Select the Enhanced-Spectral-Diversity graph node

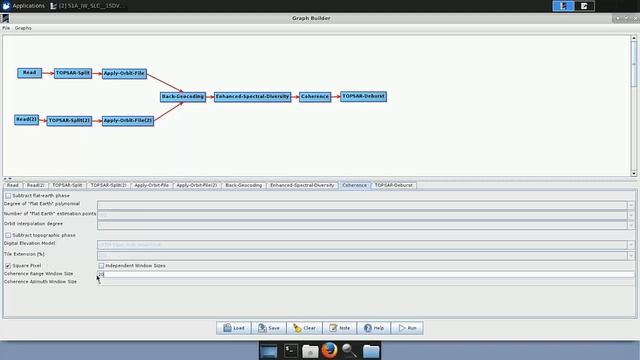tap(252, 97)
